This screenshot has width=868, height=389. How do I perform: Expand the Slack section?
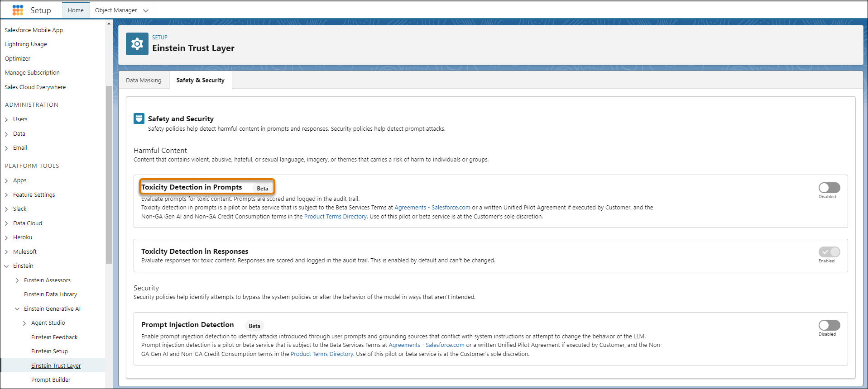pyautogui.click(x=6, y=209)
